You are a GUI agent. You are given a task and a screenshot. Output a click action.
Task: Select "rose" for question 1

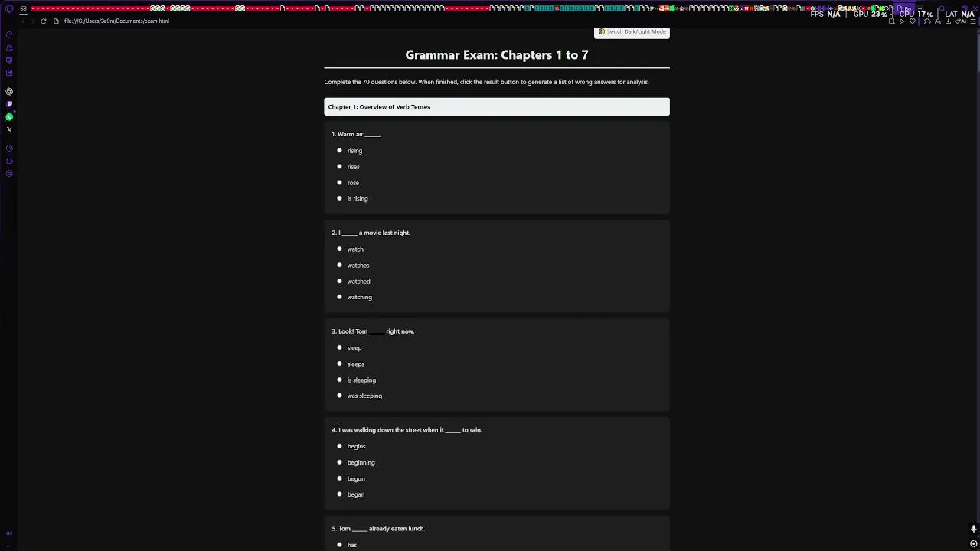(x=339, y=183)
